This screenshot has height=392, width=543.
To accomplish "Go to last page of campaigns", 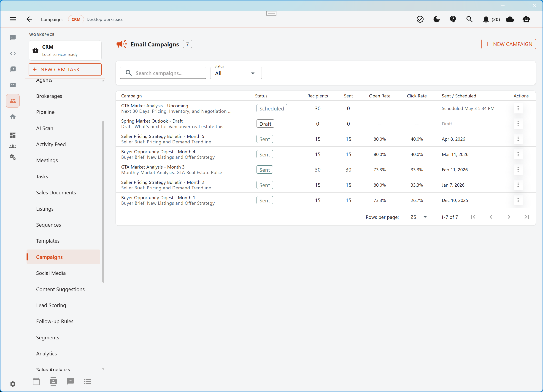I will click(x=527, y=217).
